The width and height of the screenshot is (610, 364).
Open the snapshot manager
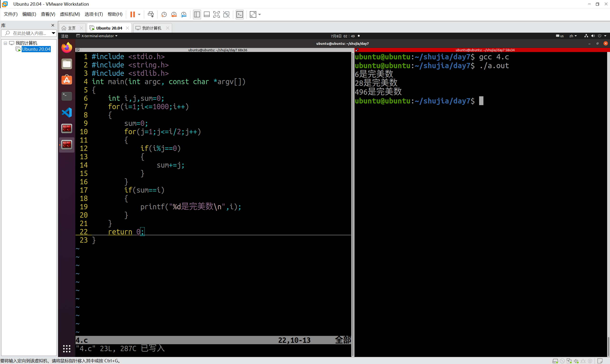click(x=184, y=14)
